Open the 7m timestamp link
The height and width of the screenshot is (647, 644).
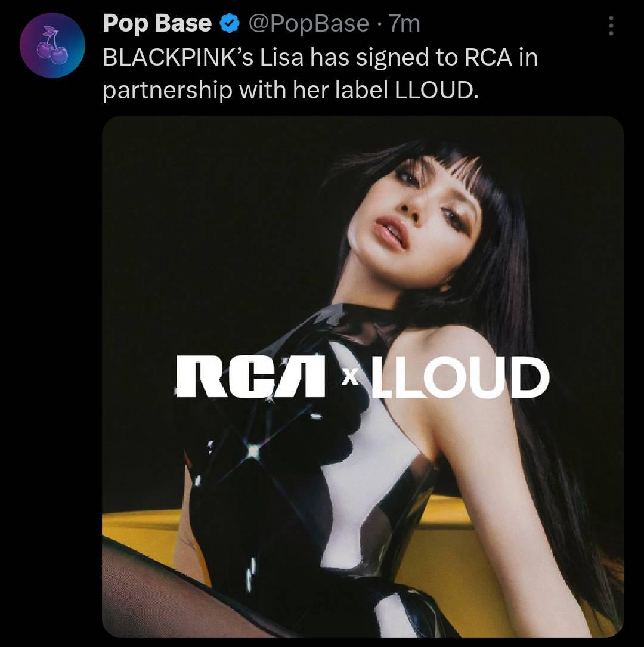point(404,23)
